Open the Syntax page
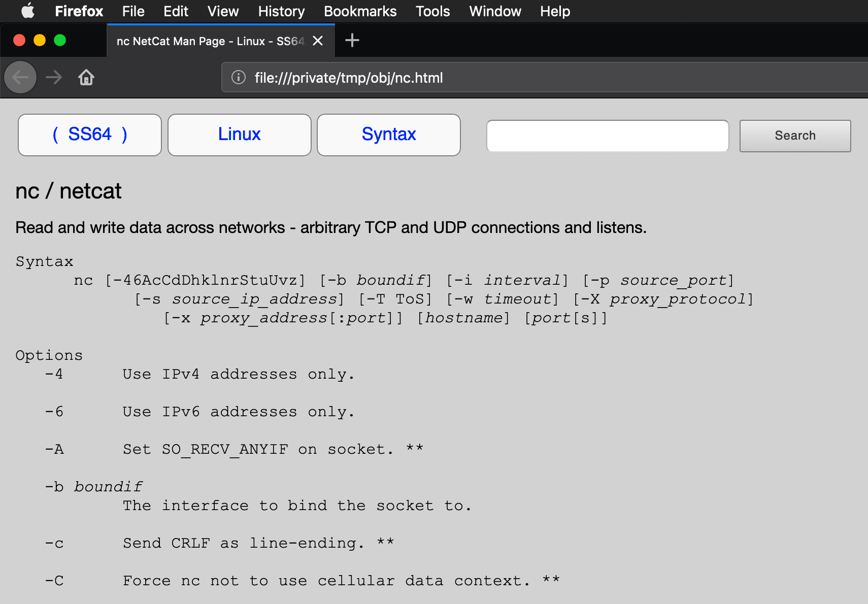 coord(388,135)
